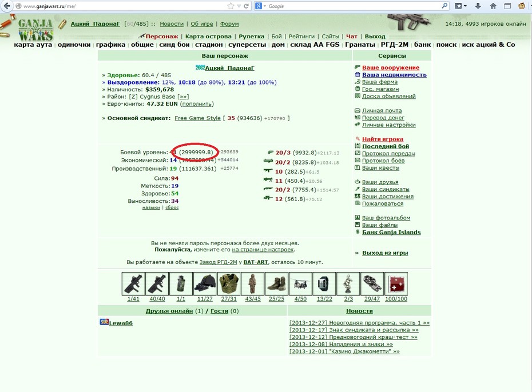Open friend Lewa86 profile

pyautogui.click(x=121, y=323)
